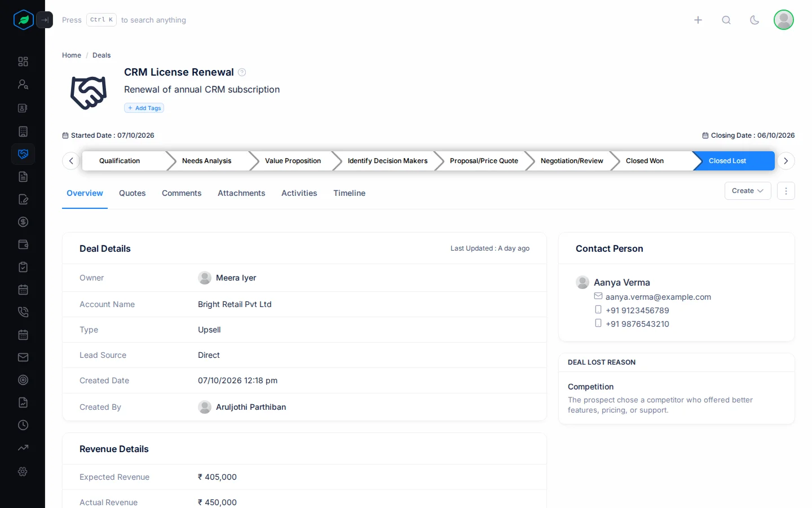Click the Add Tags button

[144, 108]
